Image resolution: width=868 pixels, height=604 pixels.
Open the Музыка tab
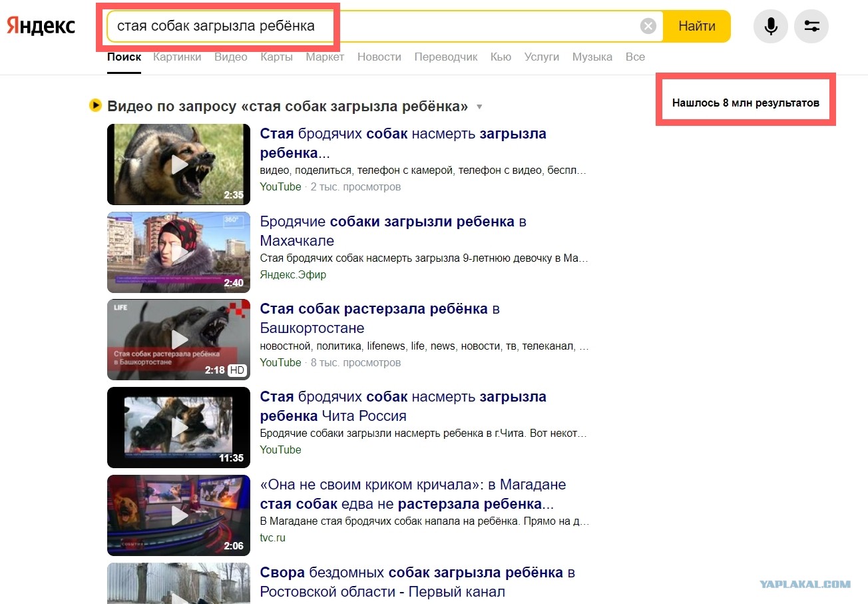[592, 57]
